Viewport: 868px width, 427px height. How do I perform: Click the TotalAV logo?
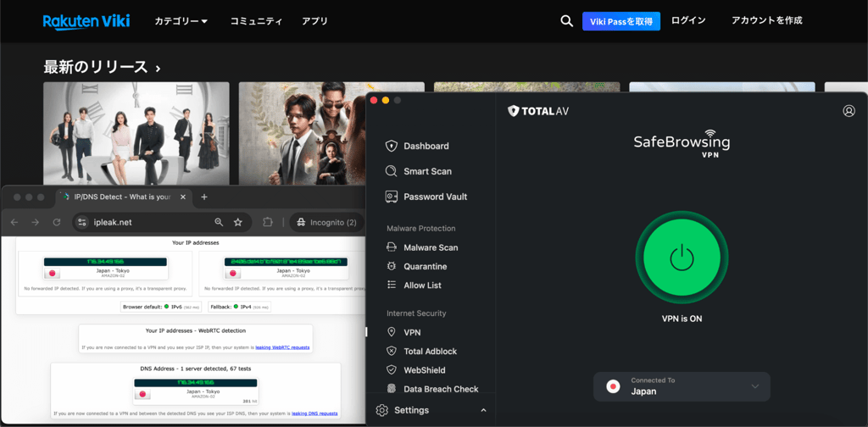(538, 111)
